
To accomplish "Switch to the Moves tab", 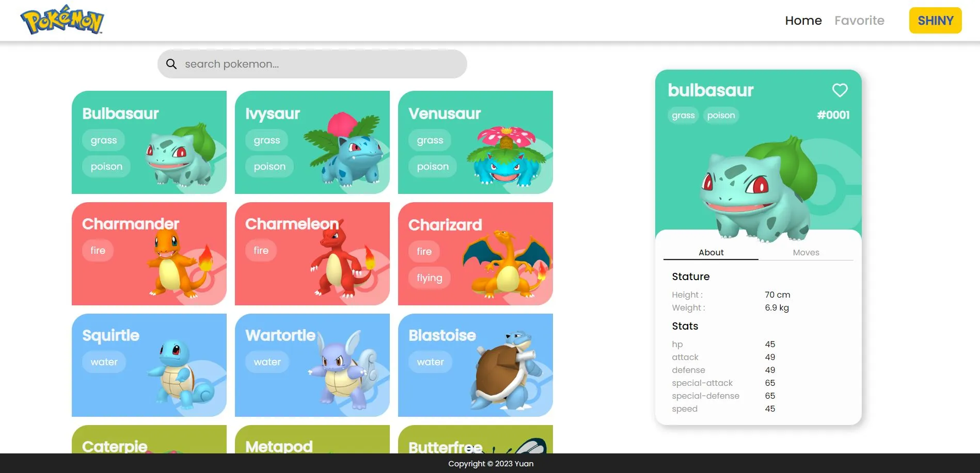I will pos(805,253).
